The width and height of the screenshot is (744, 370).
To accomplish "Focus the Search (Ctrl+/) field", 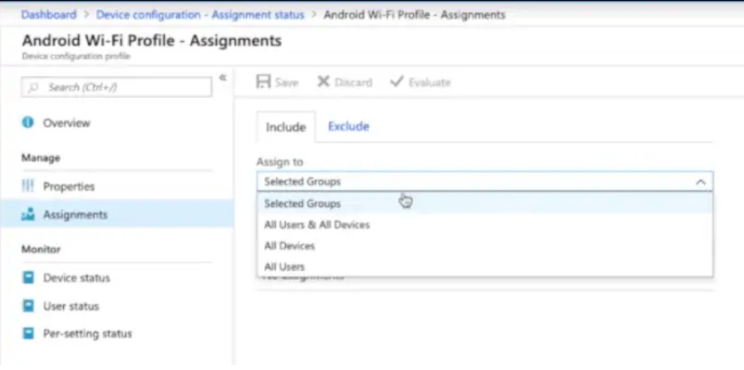I will pyautogui.click(x=117, y=87).
